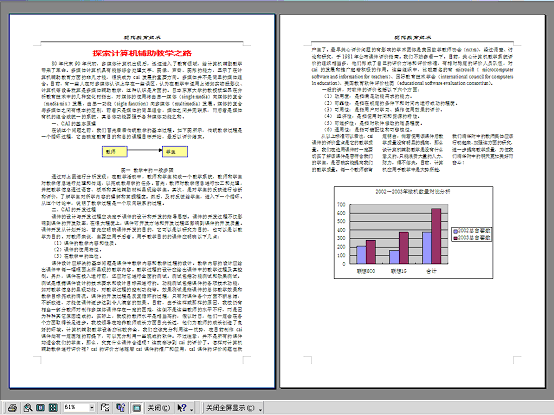This screenshot has width=554, height=415.
Task: Click the Print icon in toolbar
Action: pyautogui.click(x=12, y=408)
